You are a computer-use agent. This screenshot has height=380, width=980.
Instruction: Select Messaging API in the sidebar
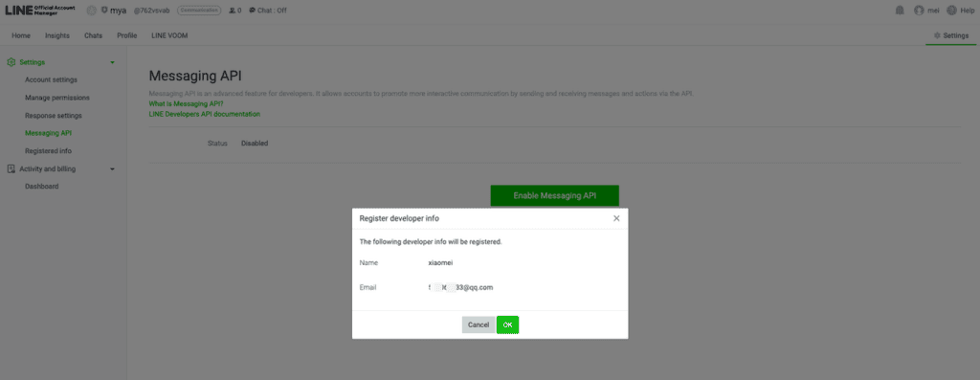click(x=48, y=133)
